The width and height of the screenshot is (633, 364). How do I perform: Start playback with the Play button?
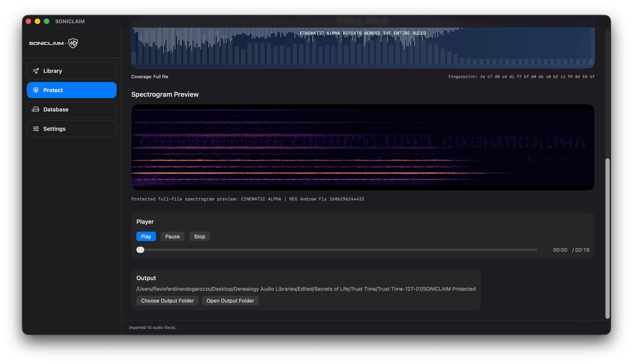[146, 236]
